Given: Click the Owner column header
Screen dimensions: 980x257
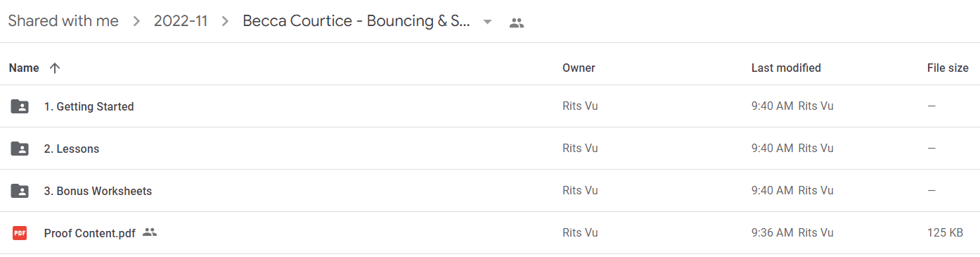Looking at the screenshot, I should click(x=579, y=68).
